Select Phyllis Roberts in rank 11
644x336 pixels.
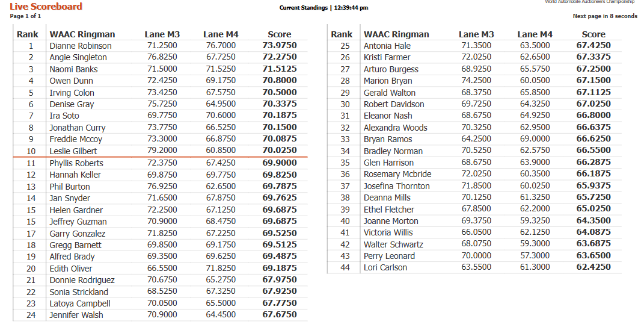click(76, 163)
